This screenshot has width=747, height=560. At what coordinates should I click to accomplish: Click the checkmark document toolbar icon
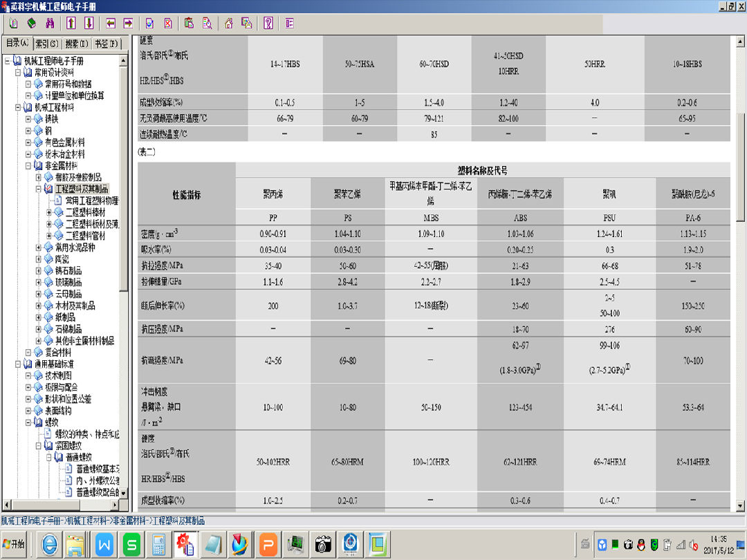point(150,23)
